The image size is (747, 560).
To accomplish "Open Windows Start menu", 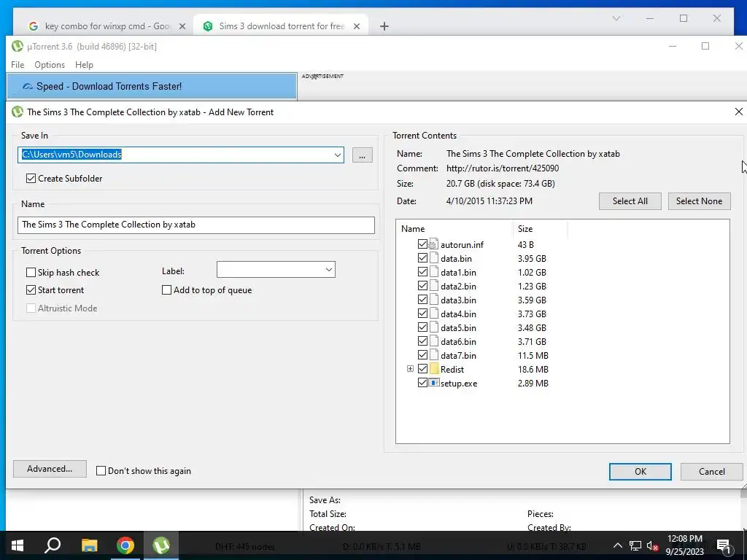I will point(18,545).
